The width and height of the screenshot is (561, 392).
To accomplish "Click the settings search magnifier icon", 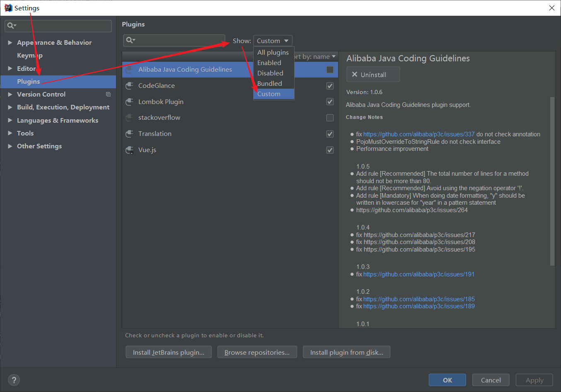I will point(11,26).
